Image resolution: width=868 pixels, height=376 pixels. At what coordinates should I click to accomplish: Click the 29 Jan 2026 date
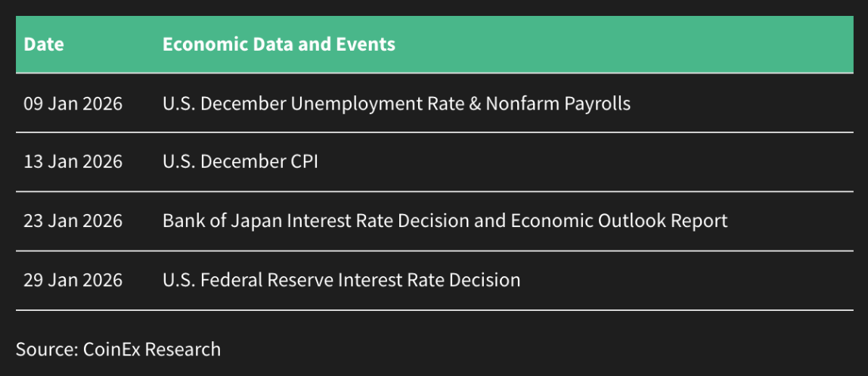(x=73, y=280)
